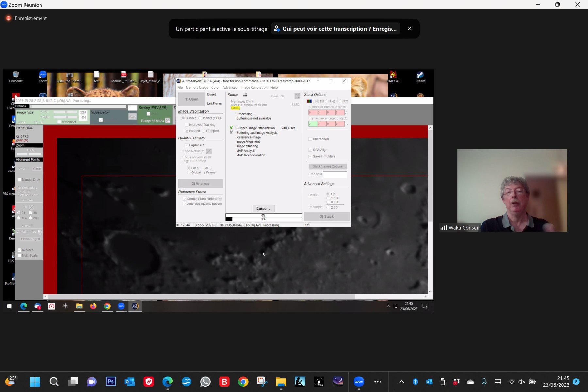
Task: Toggle the Improved Tracking checkbox
Action: [187, 125]
